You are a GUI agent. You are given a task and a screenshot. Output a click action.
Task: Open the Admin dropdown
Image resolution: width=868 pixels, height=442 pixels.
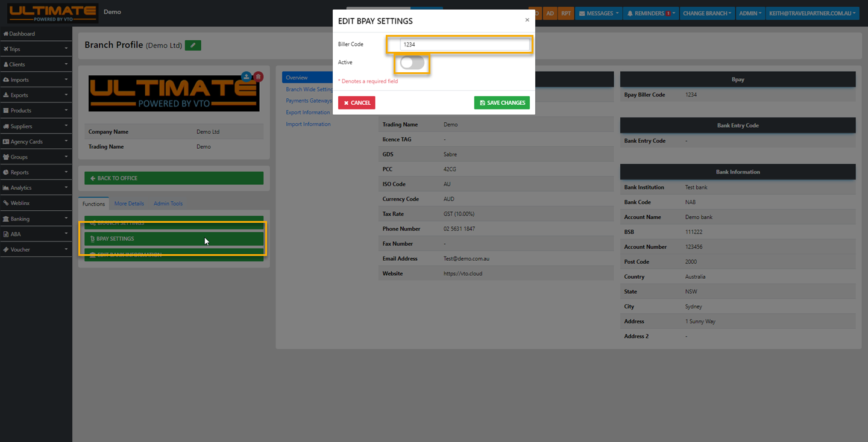pos(750,13)
